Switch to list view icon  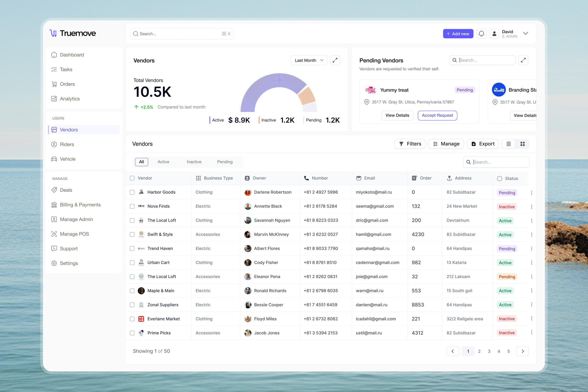coord(509,144)
